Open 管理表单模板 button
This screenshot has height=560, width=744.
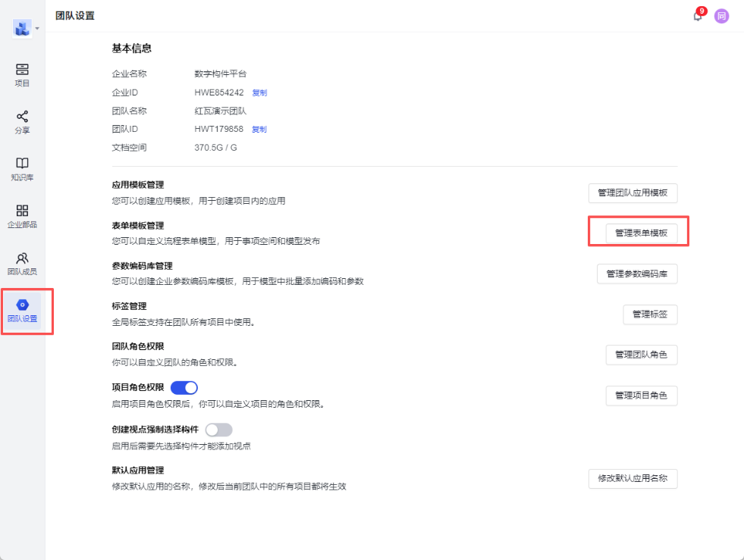point(641,233)
